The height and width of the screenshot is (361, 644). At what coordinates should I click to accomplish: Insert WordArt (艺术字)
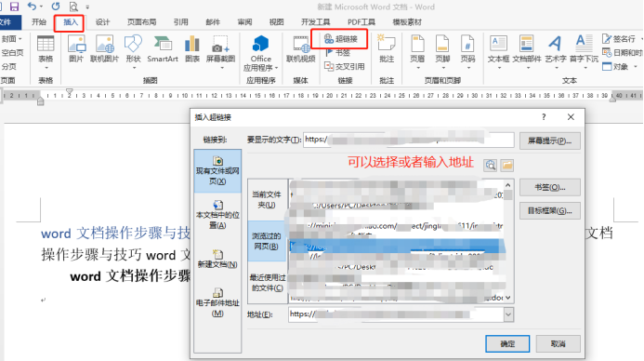click(x=556, y=52)
